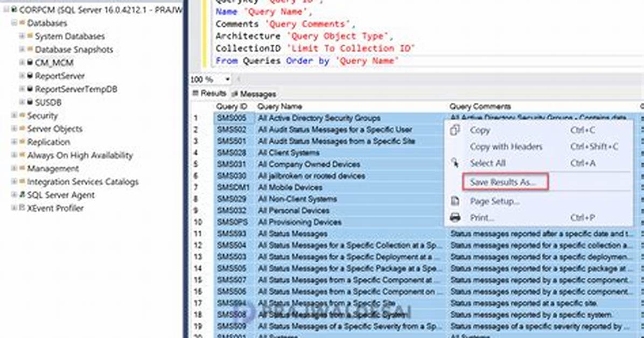
Task: Expand the ReportServerTempDB database
Action: coord(22,89)
